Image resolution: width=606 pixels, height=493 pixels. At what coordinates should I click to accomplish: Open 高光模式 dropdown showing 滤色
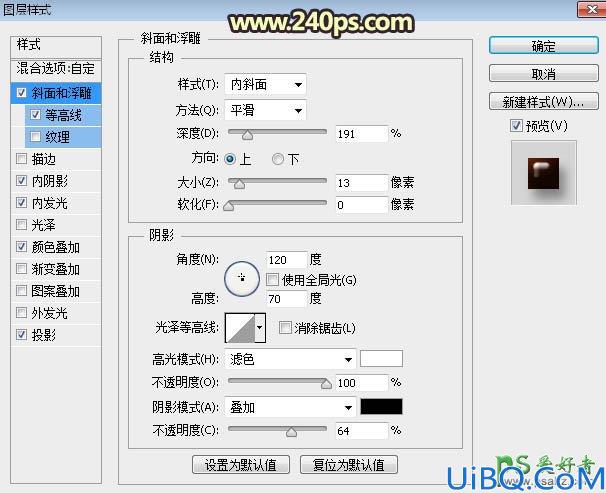290,359
